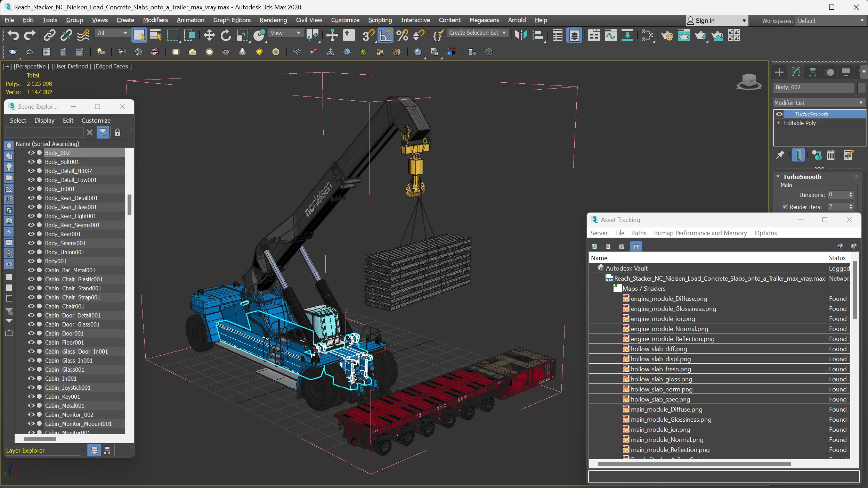Toggle Render Iters checkbox
868x488 pixels.
[x=785, y=207]
